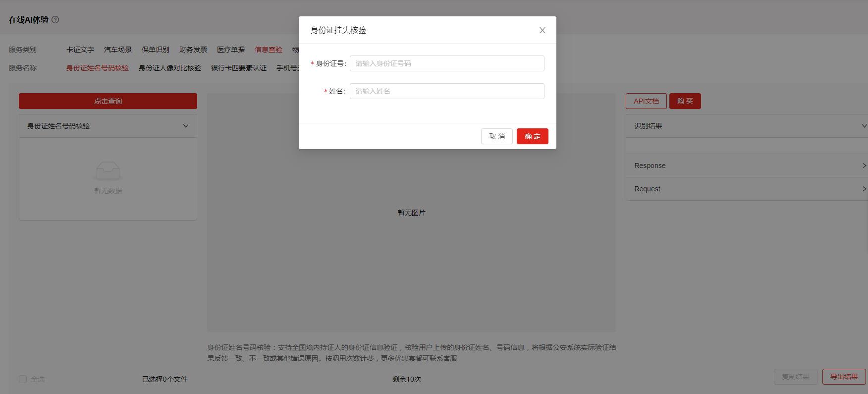The width and height of the screenshot is (868, 394).
Task: Select the 保单识别 service category
Action: [x=156, y=50]
